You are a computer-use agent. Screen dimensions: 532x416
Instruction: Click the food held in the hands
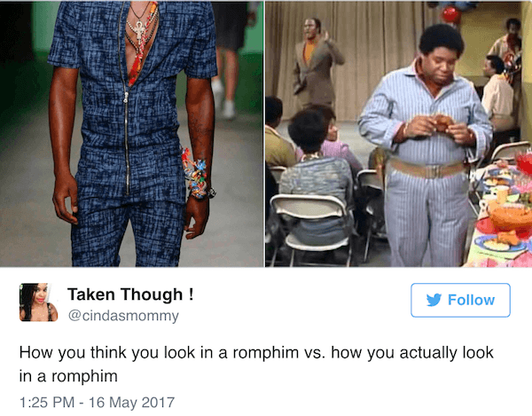coord(441,122)
